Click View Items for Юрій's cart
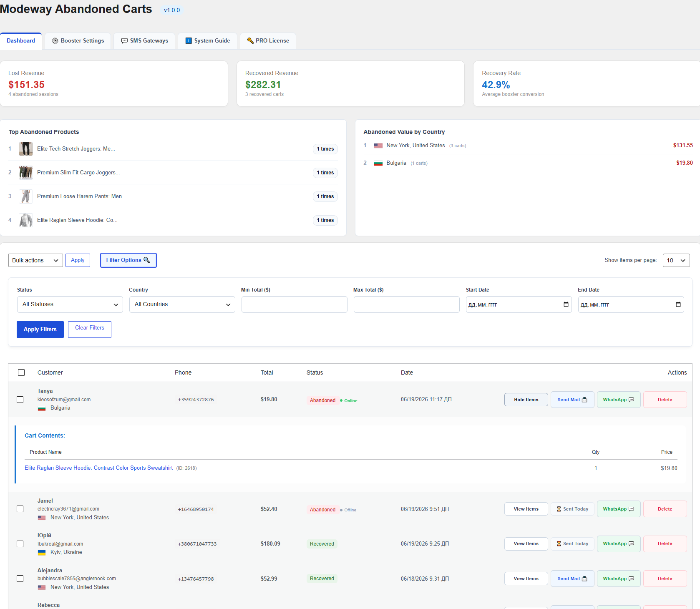This screenshot has width=700, height=609. [x=526, y=544]
